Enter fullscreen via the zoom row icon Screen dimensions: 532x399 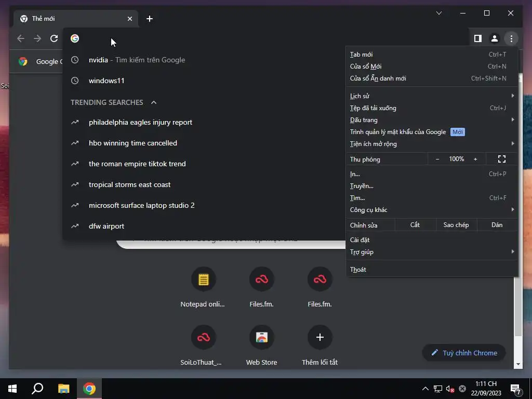(501, 159)
